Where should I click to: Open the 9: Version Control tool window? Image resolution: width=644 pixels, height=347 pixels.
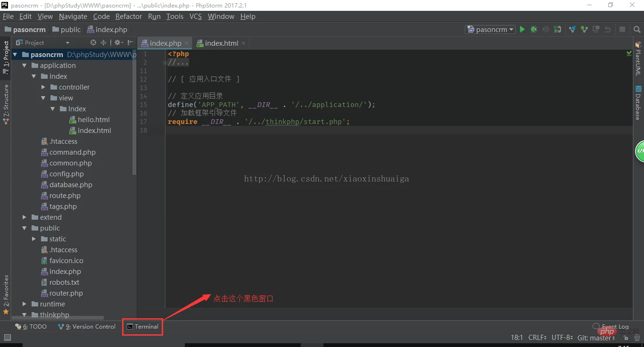87,326
